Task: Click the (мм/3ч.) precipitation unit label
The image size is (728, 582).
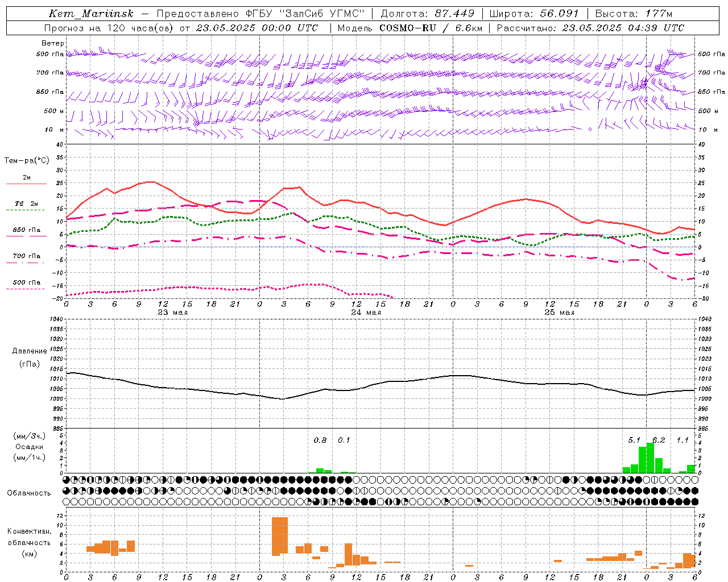Action: click(30, 436)
